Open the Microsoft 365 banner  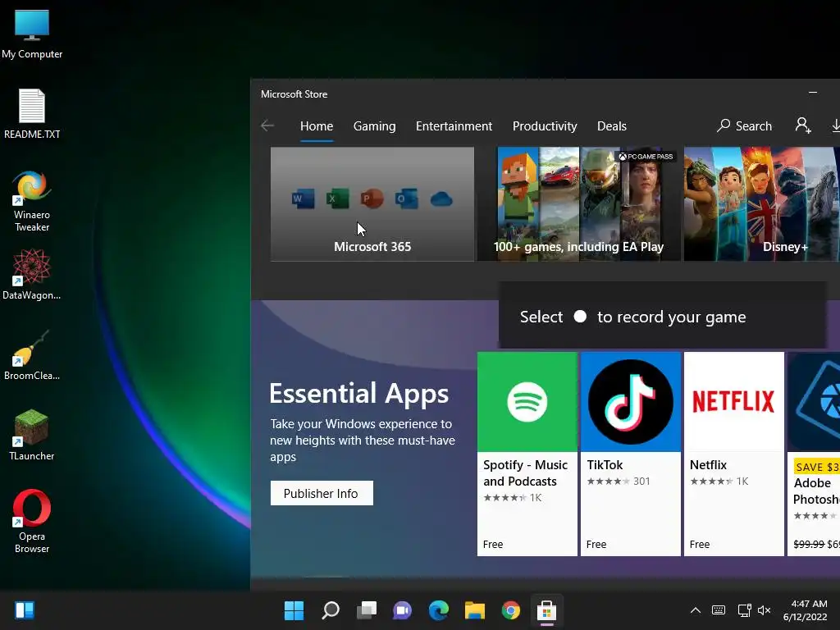pyautogui.click(x=372, y=204)
